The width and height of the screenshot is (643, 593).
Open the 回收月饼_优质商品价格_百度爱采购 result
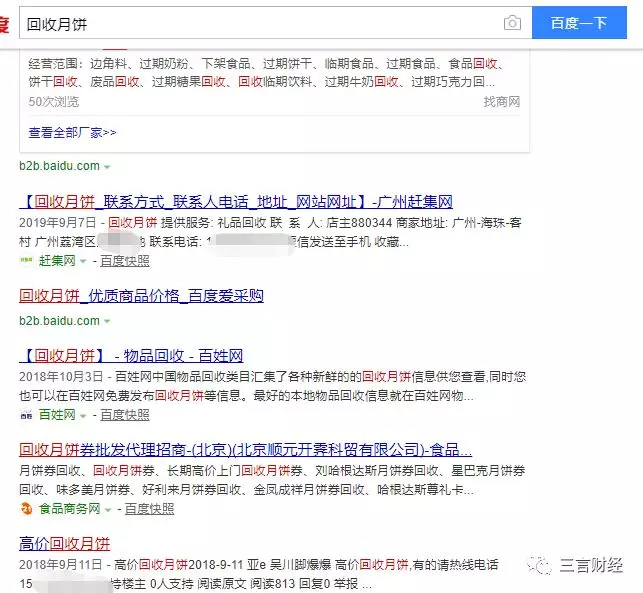tap(141, 295)
